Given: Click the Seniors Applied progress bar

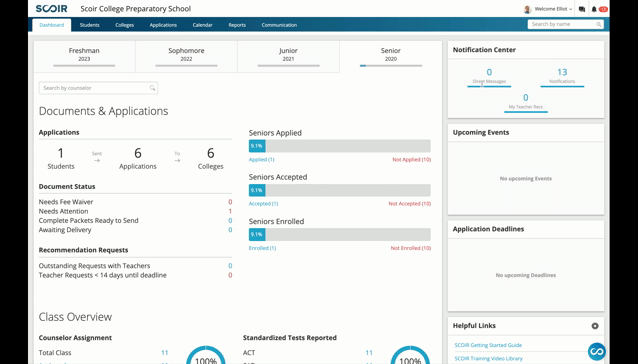Looking at the screenshot, I should [340, 146].
